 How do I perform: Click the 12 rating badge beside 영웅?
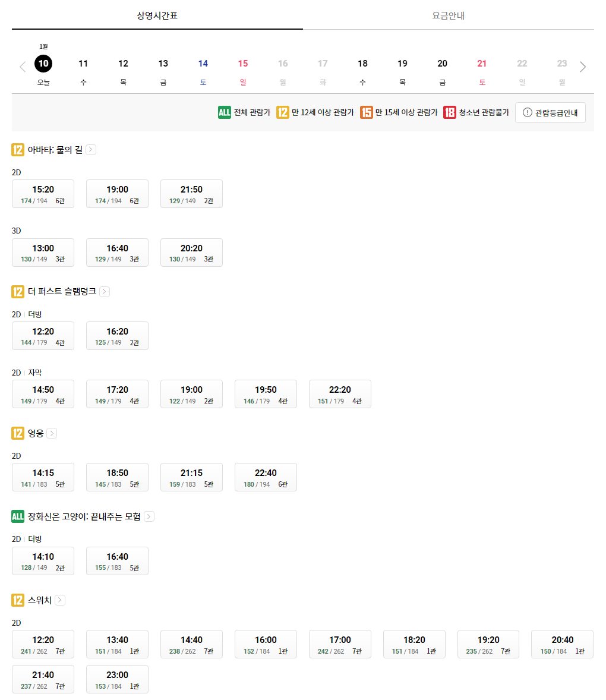(x=18, y=433)
